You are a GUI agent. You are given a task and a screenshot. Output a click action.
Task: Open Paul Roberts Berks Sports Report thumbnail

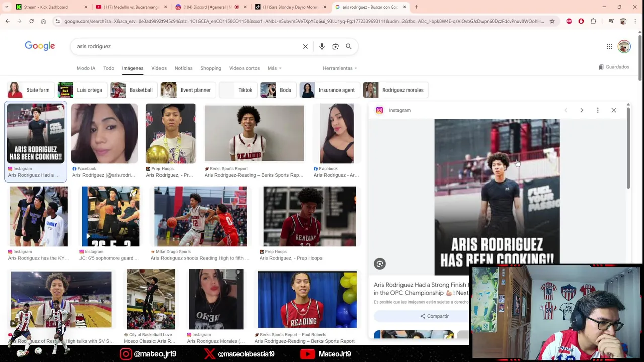pyautogui.click(x=307, y=300)
